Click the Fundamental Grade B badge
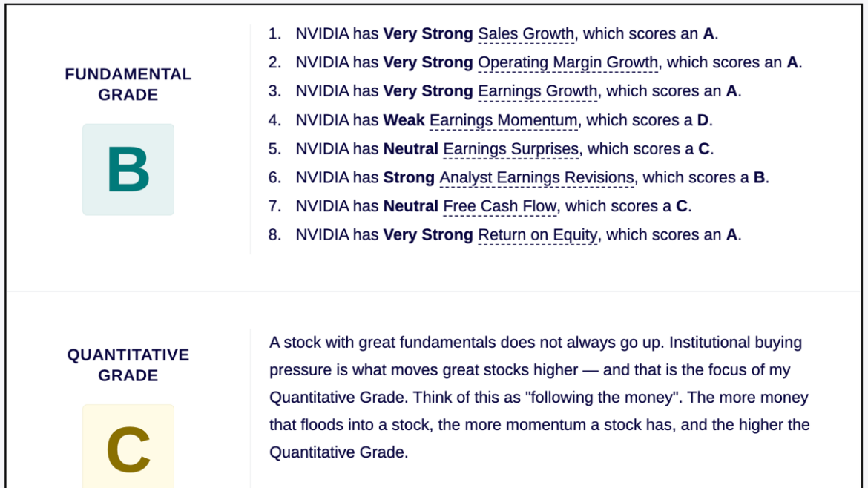This screenshot has height=488, width=868. click(x=128, y=169)
